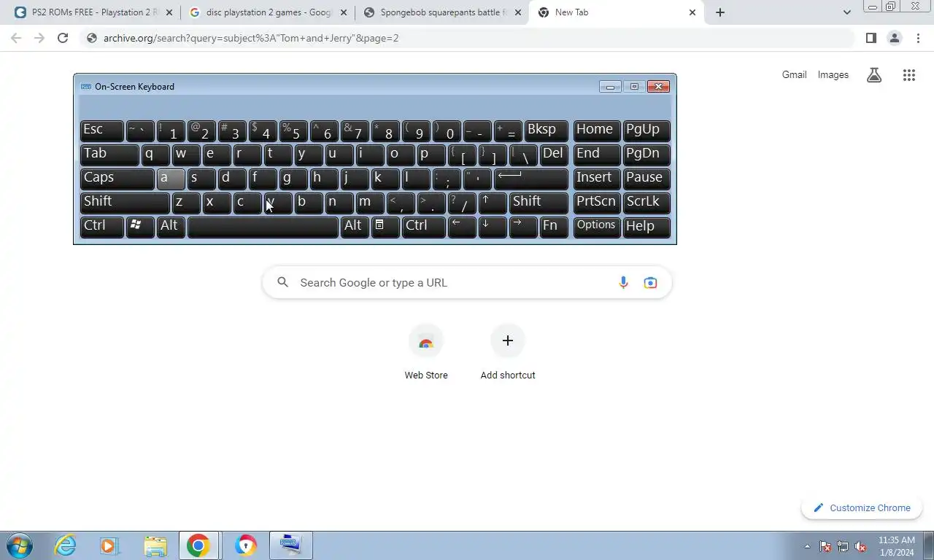Click the down arrow key
The width and height of the screenshot is (934, 560).
tap(493, 227)
